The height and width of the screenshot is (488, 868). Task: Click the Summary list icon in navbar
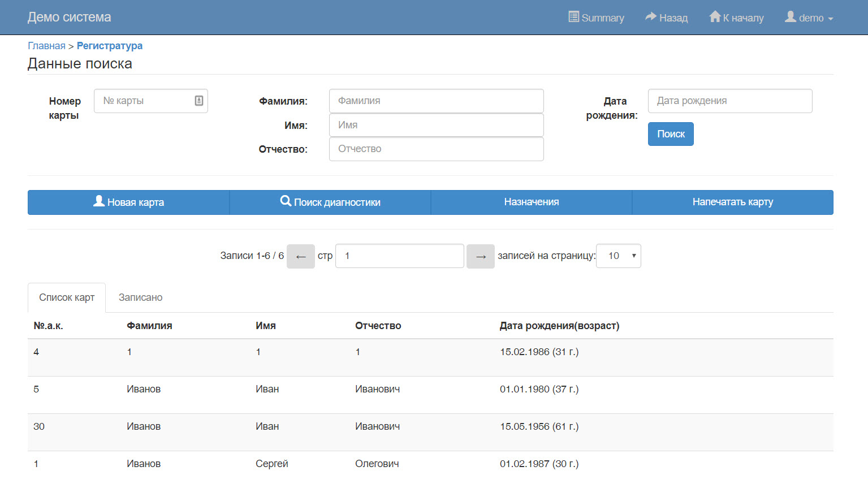573,17
